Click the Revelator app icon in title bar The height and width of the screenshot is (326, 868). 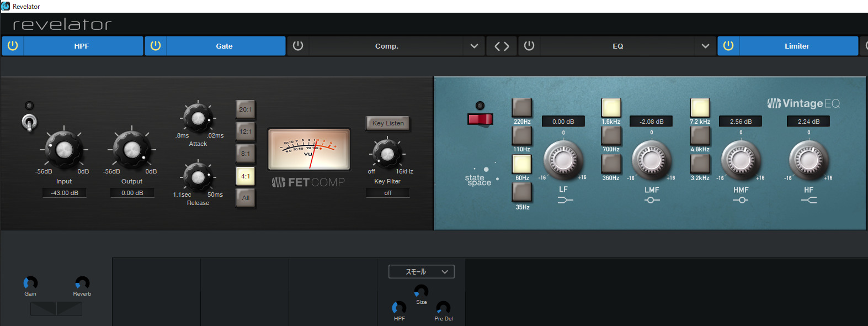tap(6, 6)
